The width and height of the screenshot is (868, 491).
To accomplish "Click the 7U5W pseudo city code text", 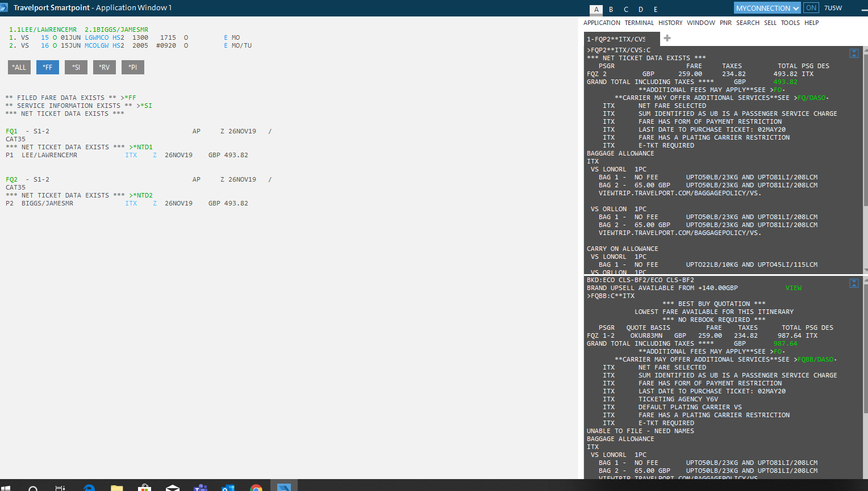I will 833,8.
